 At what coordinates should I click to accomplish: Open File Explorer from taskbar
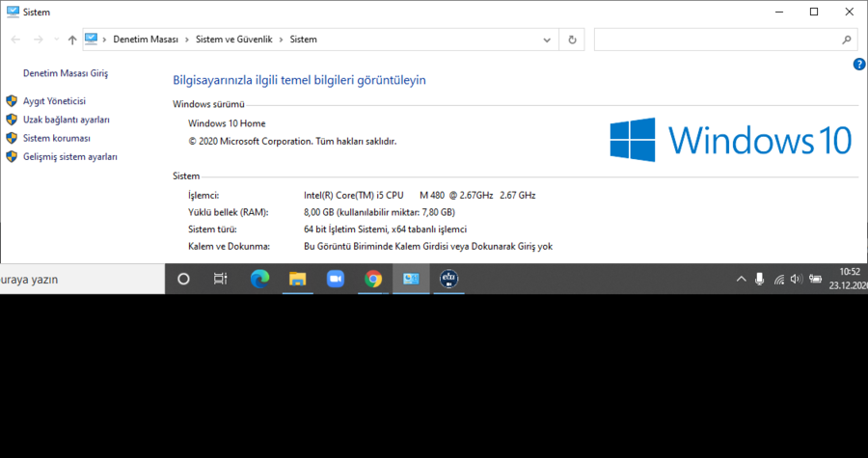point(298,280)
